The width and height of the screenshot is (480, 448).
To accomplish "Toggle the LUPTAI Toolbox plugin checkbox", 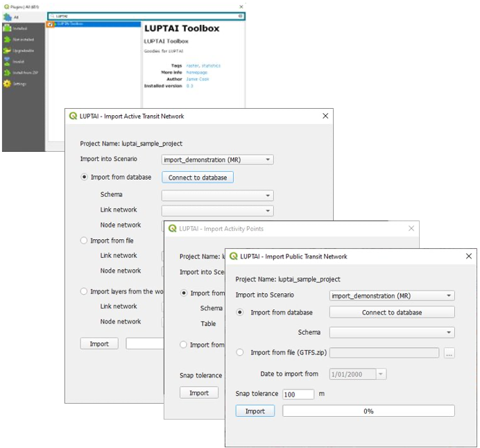I will coord(50,24).
